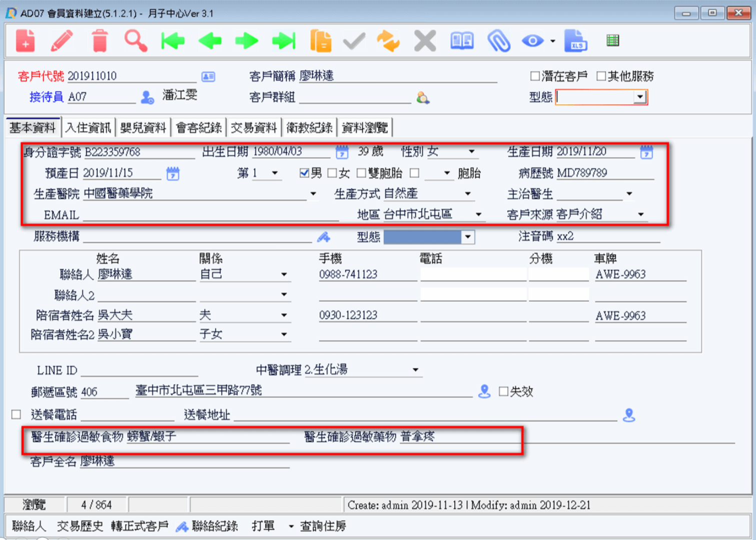The width and height of the screenshot is (756, 540).
Task: Open the highlighted blue 型態 dropdown
Action: 468,236
